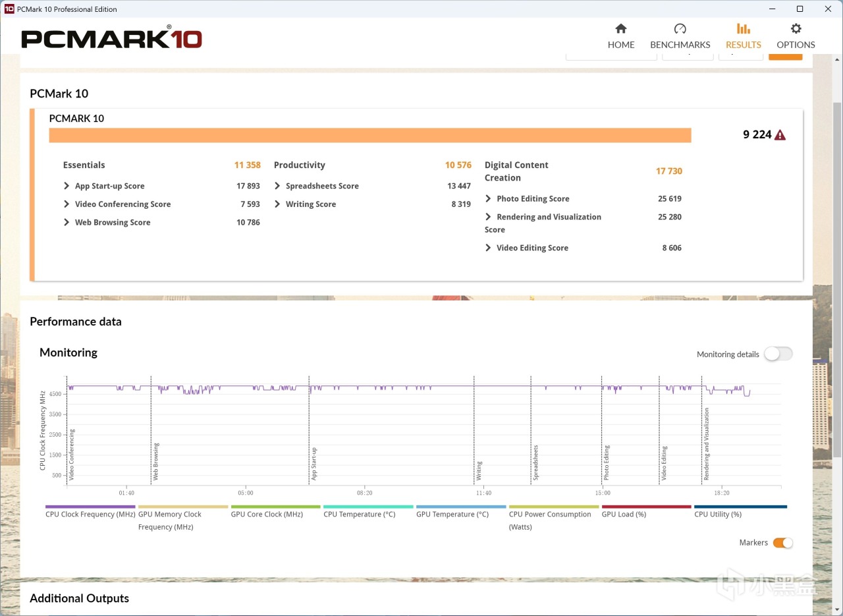843x616 pixels.
Task: Click the Rendering score value 25 280
Action: click(670, 217)
